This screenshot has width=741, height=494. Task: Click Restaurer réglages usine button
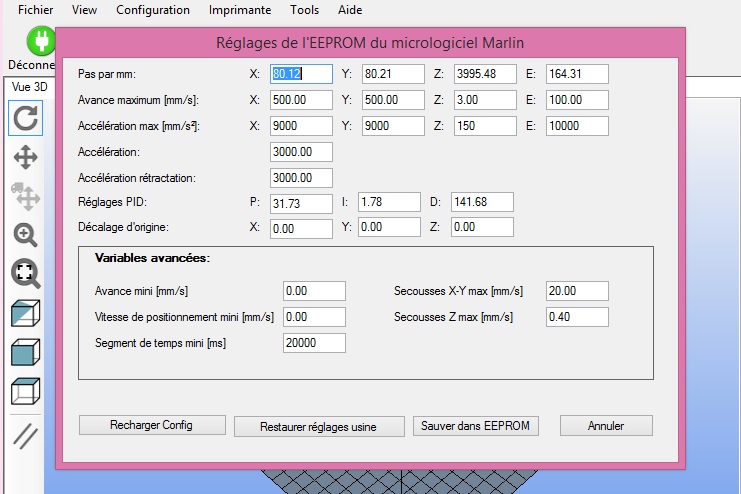(319, 427)
